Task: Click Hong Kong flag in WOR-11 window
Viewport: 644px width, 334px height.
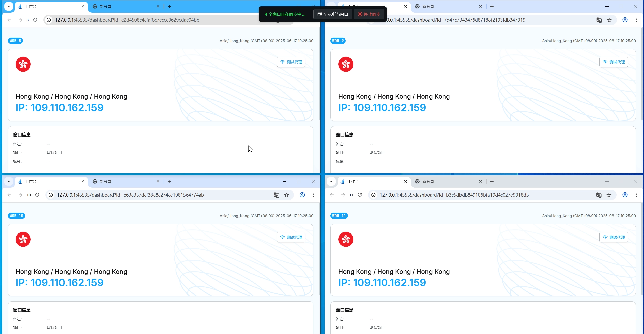Action: [x=346, y=239]
